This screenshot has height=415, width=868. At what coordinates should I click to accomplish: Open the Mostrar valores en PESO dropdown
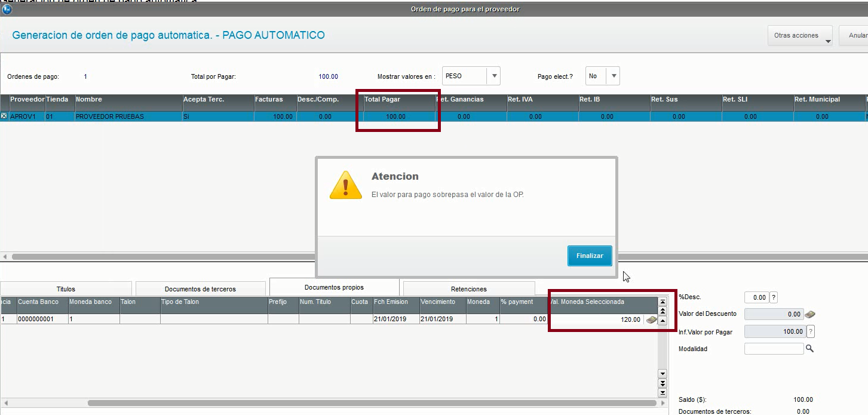pyautogui.click(x=493, y=76)
